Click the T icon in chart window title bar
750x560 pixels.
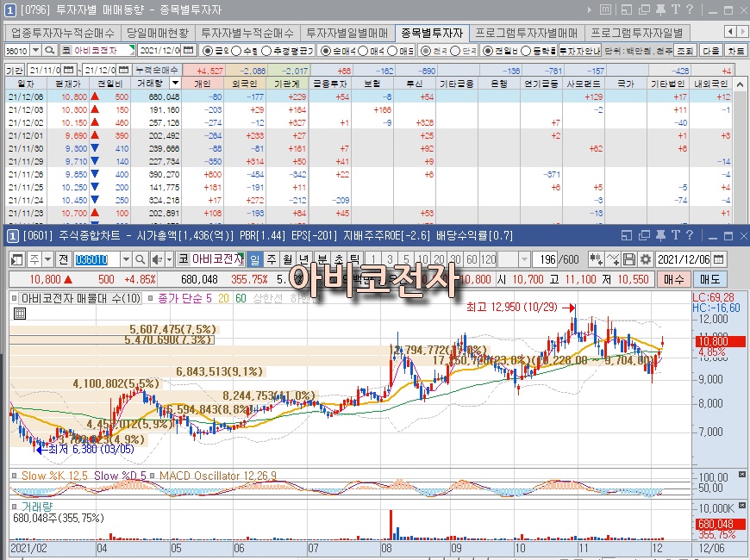(675, 235)
